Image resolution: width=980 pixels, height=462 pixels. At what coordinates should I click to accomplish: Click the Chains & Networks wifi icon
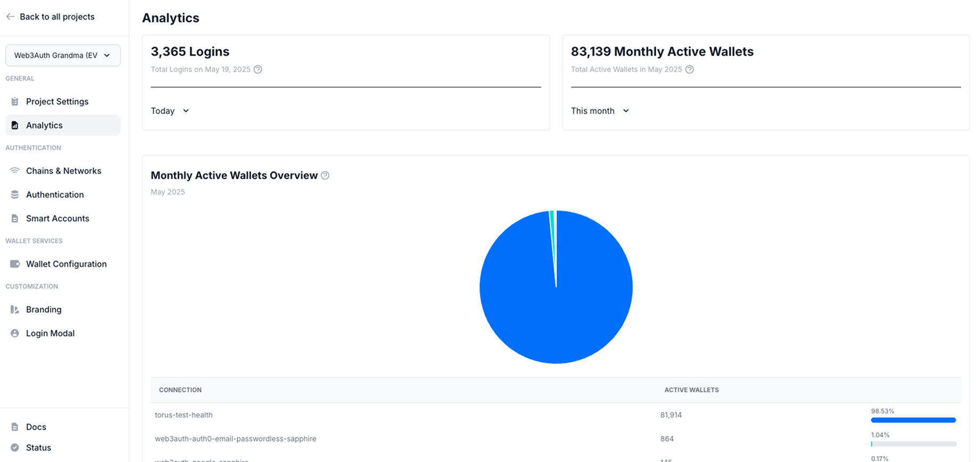(x=15, y=171)
